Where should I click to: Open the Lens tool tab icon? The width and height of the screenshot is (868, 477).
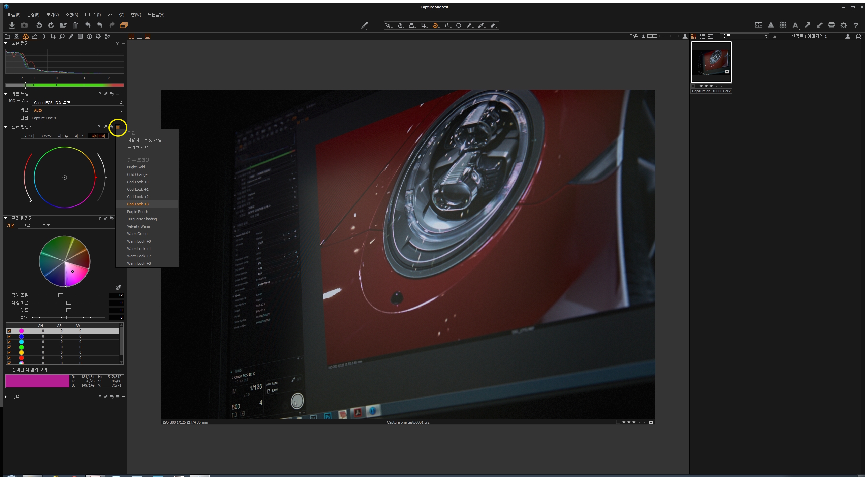[44, 36]
